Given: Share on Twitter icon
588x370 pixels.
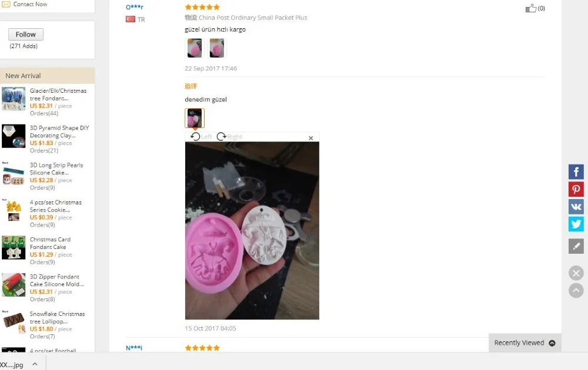Looking at the screenshot, I should tap(576, 224).
